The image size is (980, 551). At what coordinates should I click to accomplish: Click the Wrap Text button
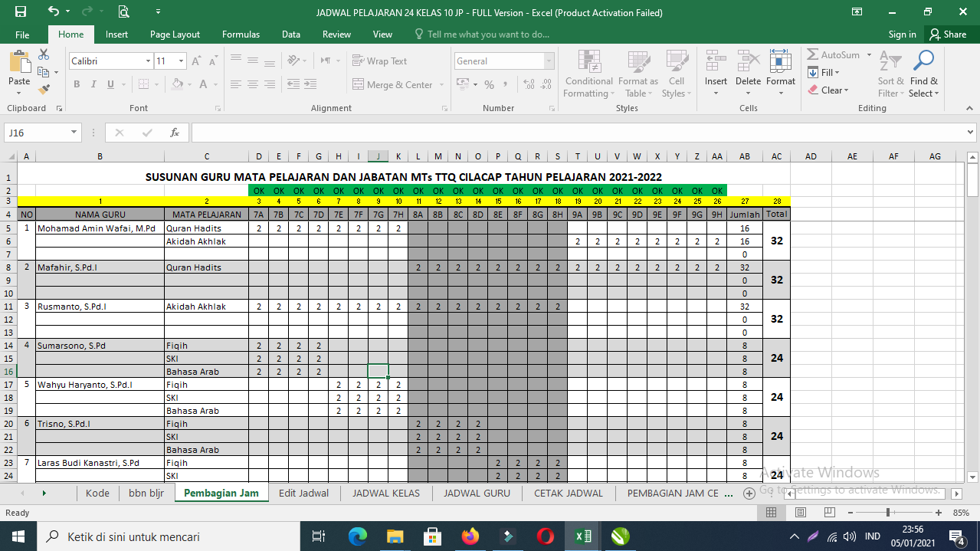point(380,61)
